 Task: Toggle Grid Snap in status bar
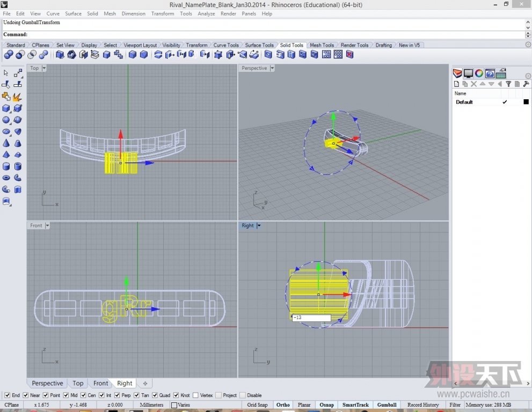257,405
